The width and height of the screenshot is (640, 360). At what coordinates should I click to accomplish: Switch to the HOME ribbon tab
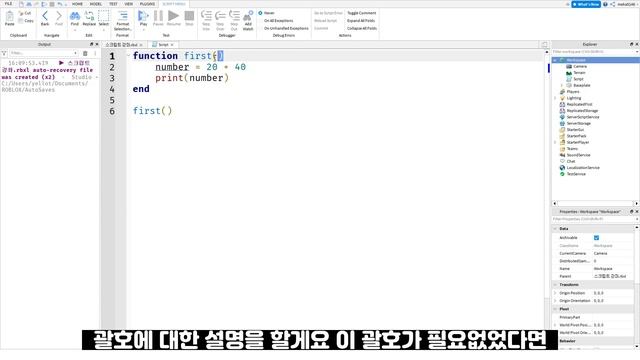pyautogui.click(x=77, y=4)
